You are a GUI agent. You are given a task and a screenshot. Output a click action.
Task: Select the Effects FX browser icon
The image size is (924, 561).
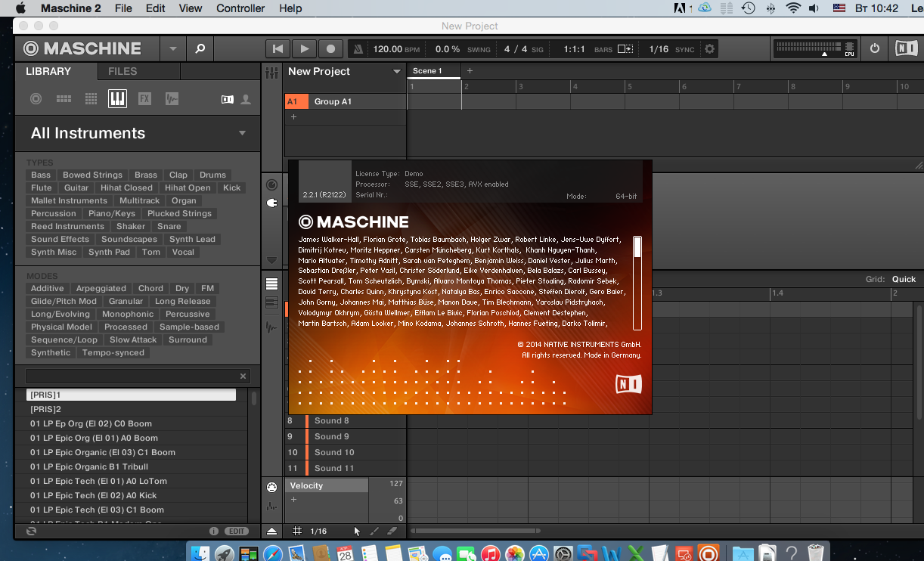[144, 99]
